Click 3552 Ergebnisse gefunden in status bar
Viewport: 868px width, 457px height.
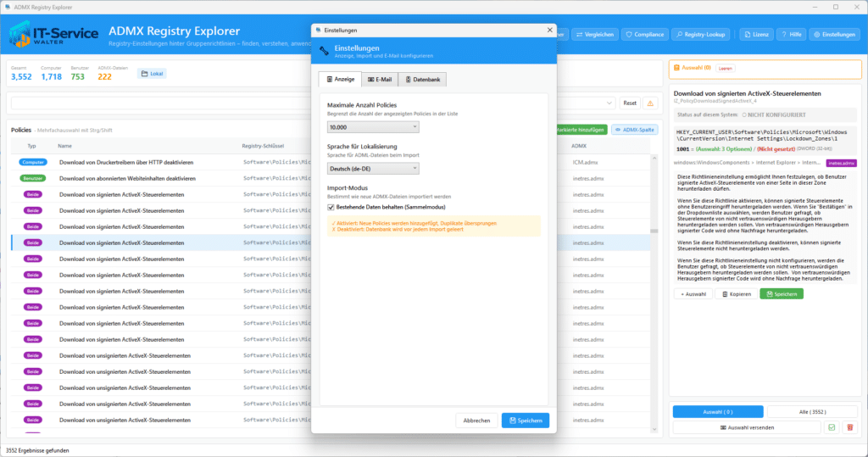[37, 450]
